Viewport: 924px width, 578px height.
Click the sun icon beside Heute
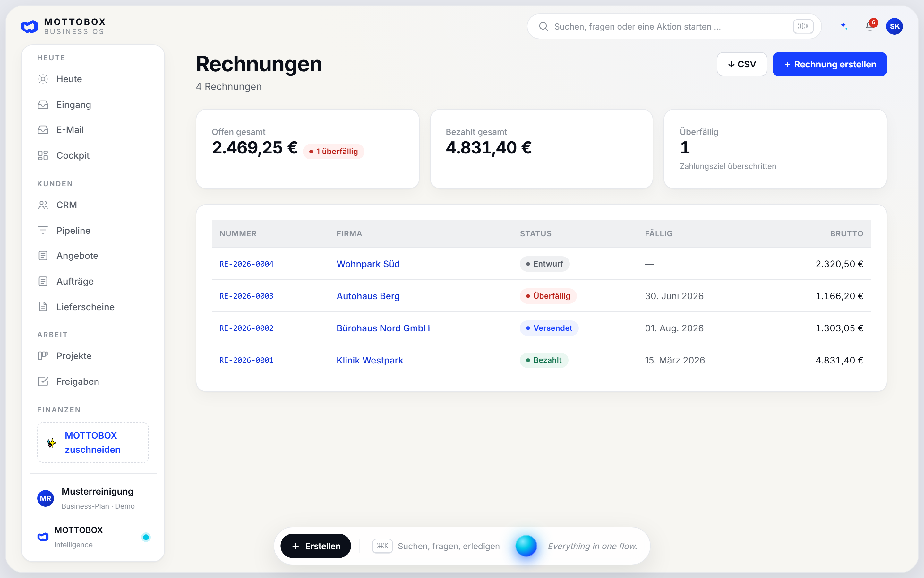pos(43,79)
